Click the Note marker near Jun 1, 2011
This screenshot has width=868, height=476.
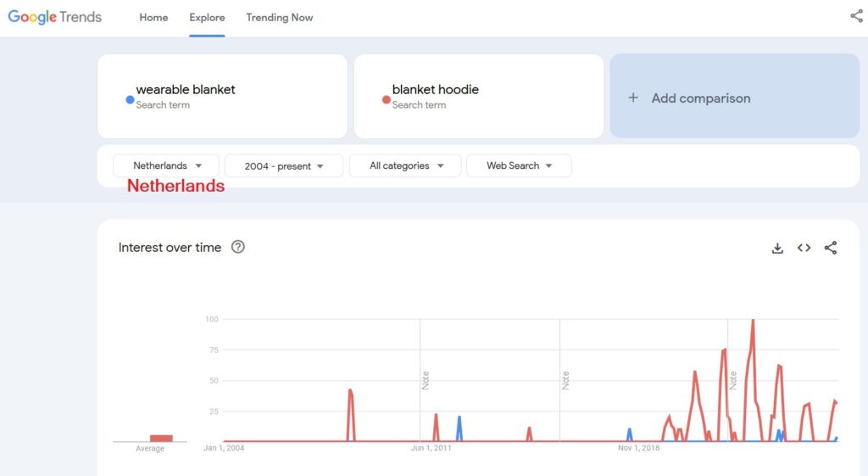coord(426,379)
